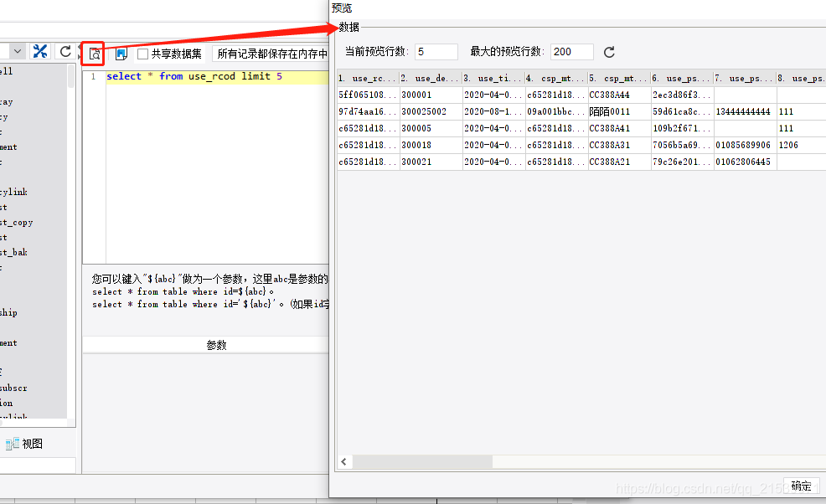The width and height of the screenshot is (826, 504).
Task: Click the 当前预览行数 input showing 5
Action: tap(436, 51)
